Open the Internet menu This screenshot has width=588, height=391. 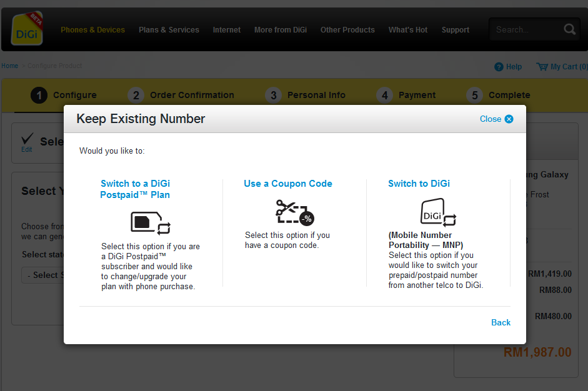pyautogui.click(x=226, y=30)
